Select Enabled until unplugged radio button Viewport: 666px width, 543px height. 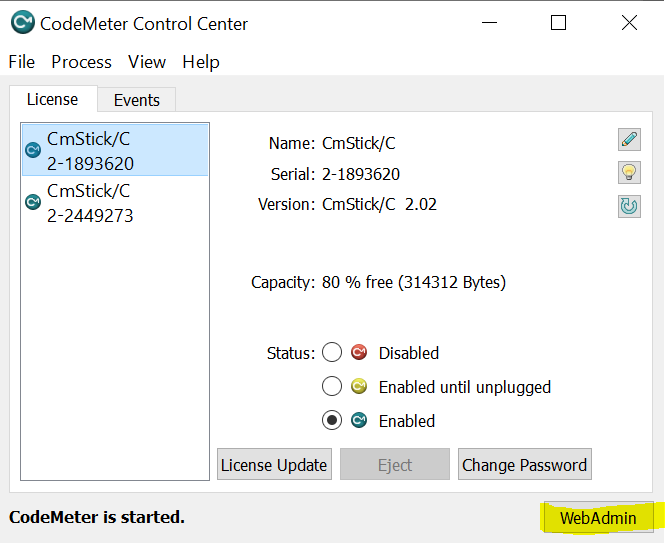[x=332, y=386]
